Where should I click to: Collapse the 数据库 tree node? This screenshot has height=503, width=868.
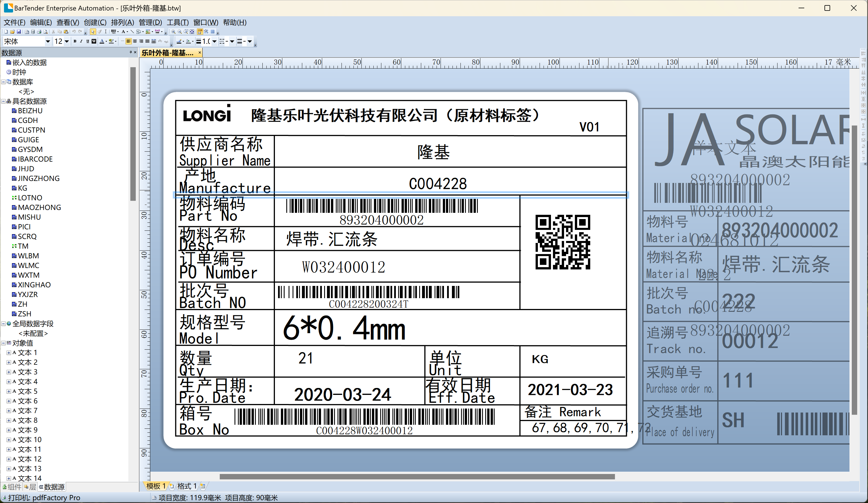(x=3, y=82)
